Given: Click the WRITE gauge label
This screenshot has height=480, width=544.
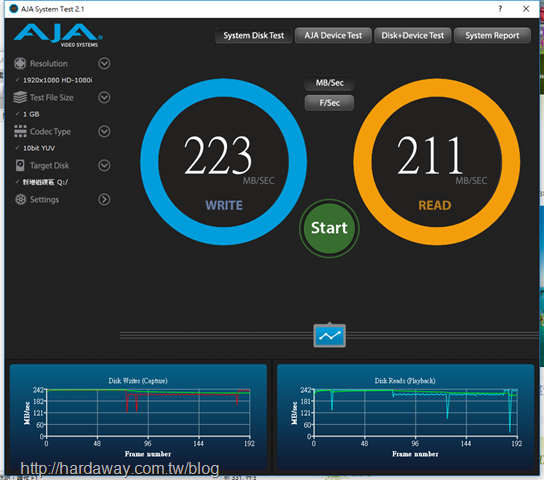Looking at the screenshot, I should (x=224, y=205).
